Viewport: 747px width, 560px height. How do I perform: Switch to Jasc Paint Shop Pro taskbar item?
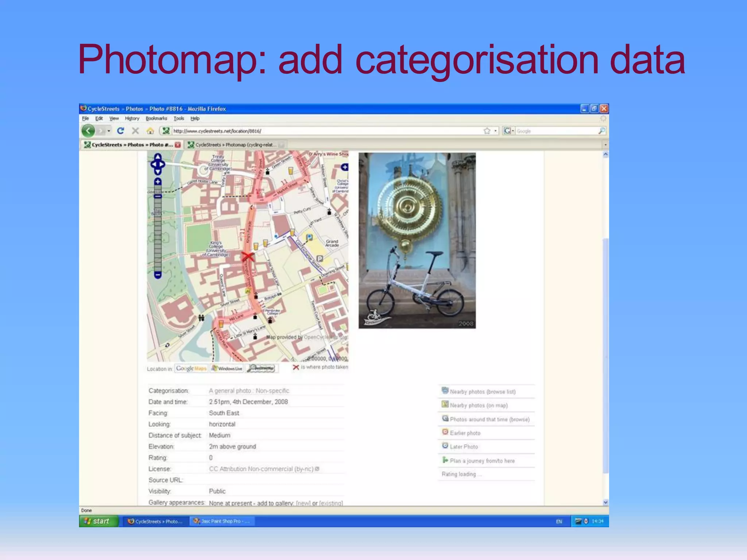point(222,521)
